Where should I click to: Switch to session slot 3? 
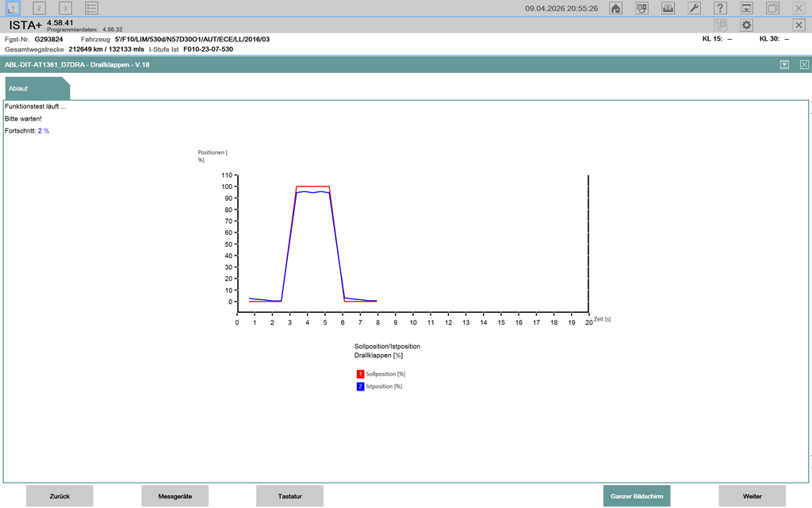65,8
